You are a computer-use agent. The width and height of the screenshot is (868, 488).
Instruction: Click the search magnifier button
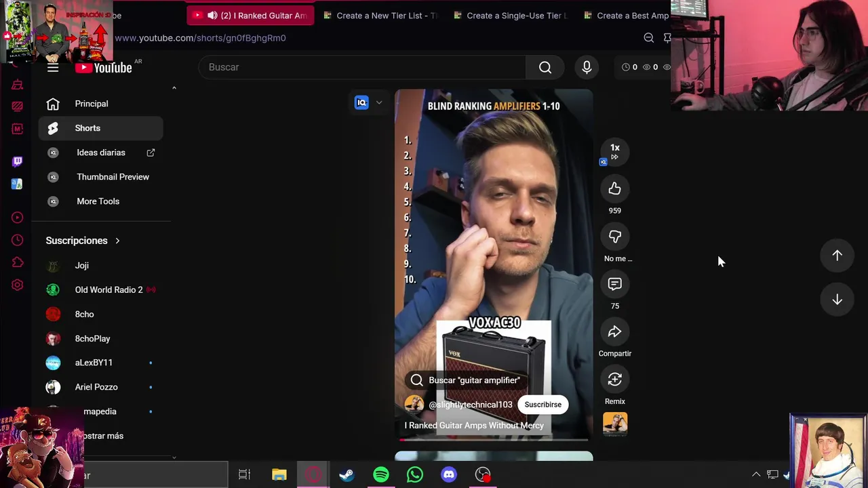(545, 67)
